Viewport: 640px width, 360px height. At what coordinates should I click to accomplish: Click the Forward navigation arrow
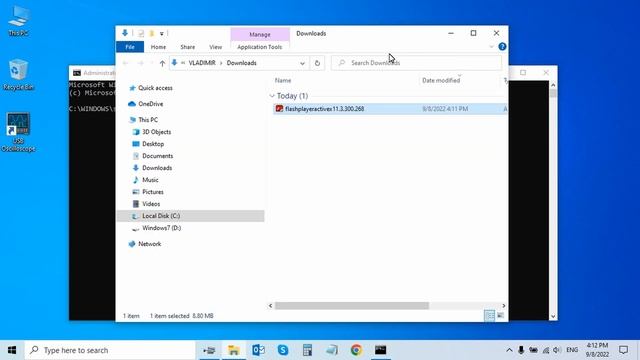140,63
